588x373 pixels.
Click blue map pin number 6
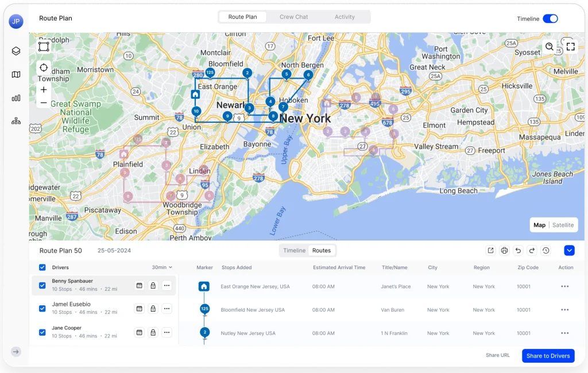[x=308, y=75]
